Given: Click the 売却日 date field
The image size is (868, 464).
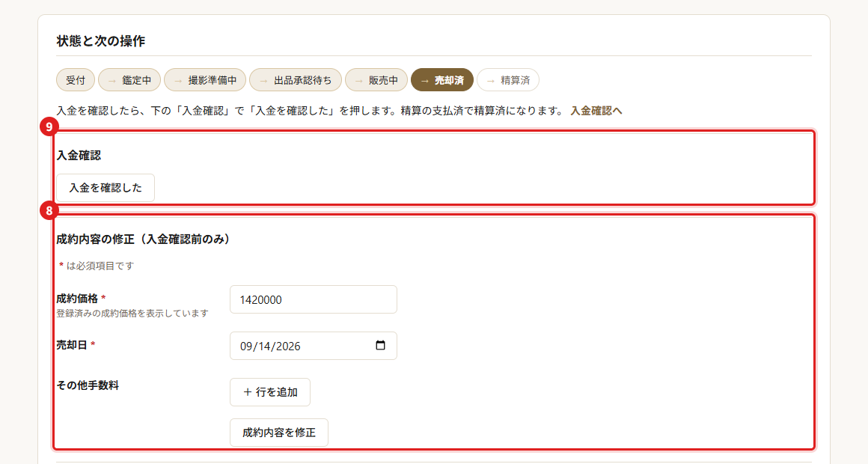Looking at the screenshot, I should click(x=314, y=346).
